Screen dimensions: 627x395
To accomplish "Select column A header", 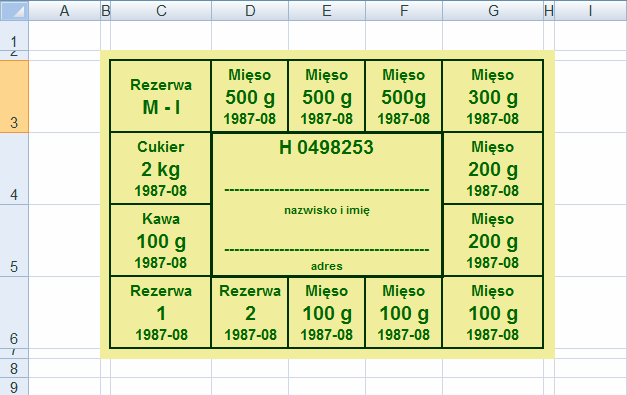I will [64, 10].
